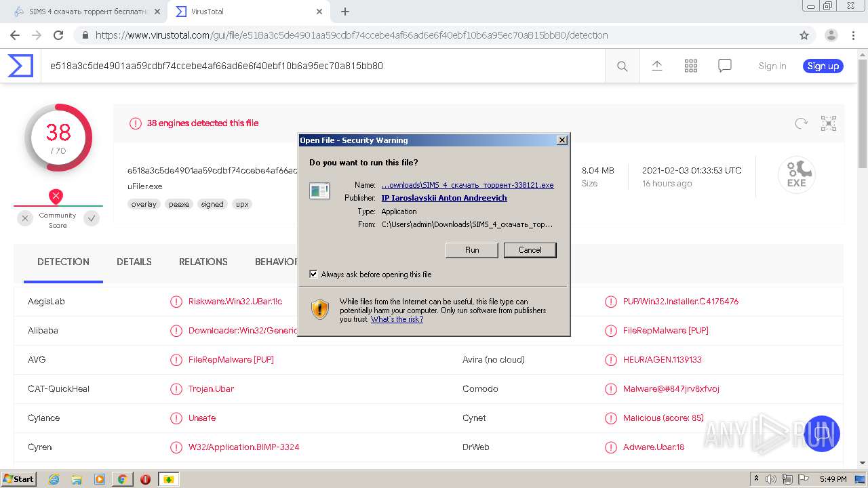
Task: Open the Windows Start button
Action: pyautogui.click(x=19, y=479)
